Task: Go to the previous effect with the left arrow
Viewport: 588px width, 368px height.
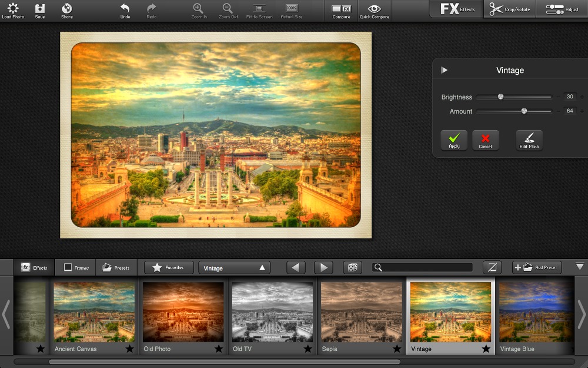Action: pyautogui.click(x=296, y=268)
